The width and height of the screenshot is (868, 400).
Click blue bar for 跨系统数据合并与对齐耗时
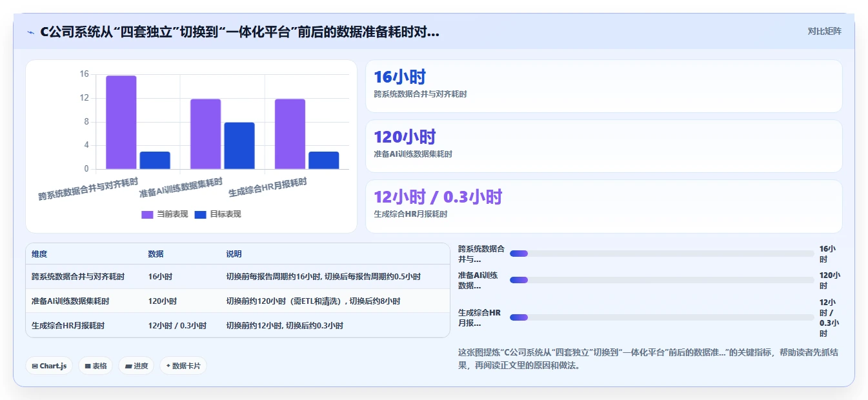pos(155,161)
